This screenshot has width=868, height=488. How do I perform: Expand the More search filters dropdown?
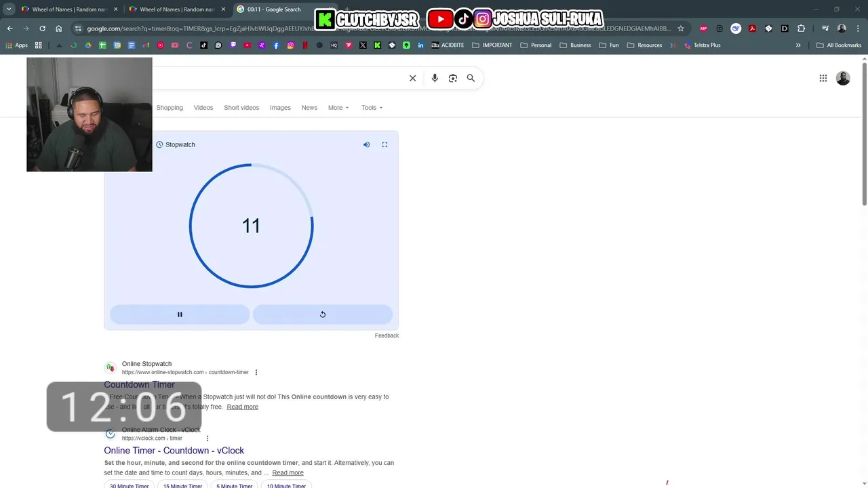coord(338,108)
